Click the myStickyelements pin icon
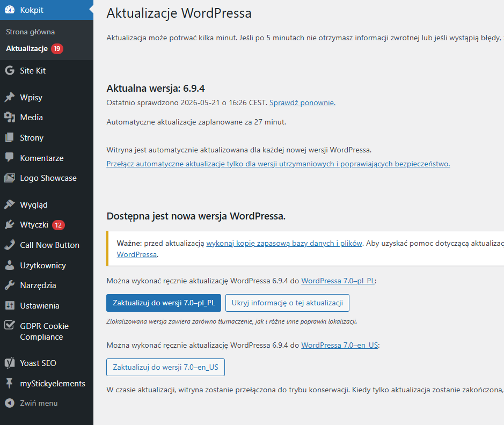 click(10, 383)
